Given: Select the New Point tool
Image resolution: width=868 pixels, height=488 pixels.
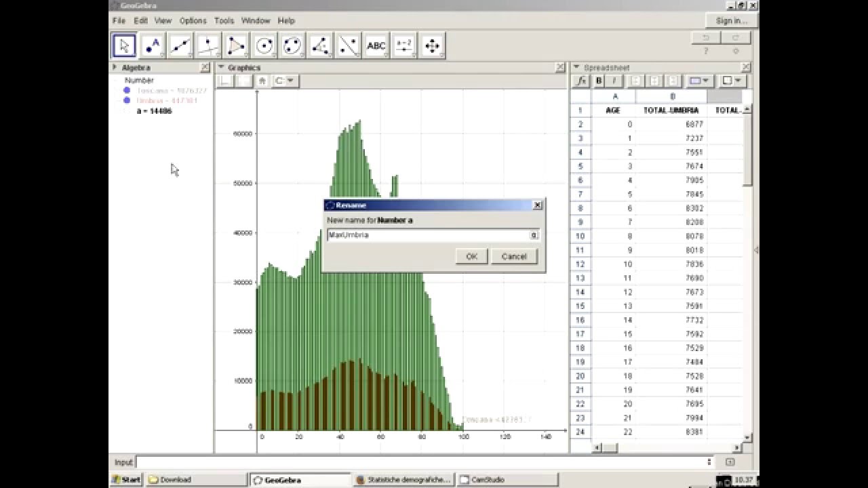Looking at the screenshot, I should (x=153, y=45).
